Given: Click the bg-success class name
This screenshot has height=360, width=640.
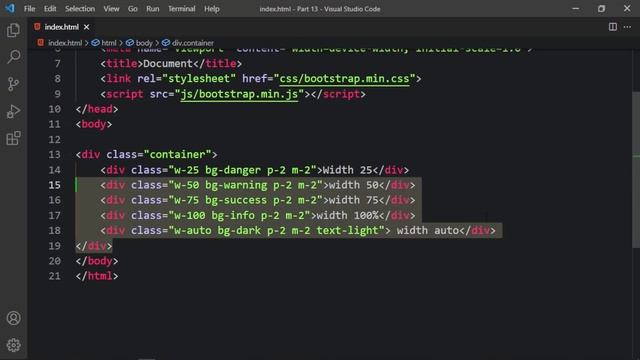Looking at the screenshot, I should tap(236, 200).
